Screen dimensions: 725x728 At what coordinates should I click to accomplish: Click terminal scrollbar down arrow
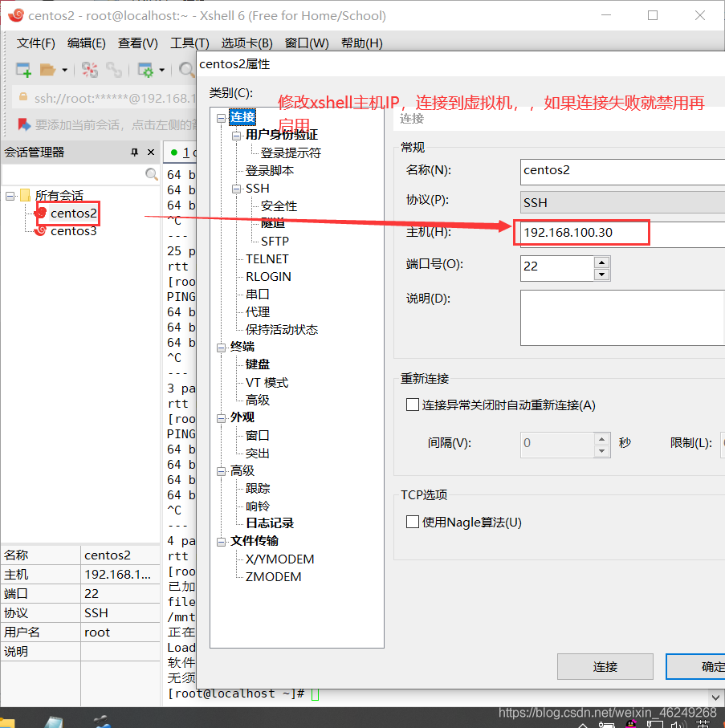coord(715,697)
